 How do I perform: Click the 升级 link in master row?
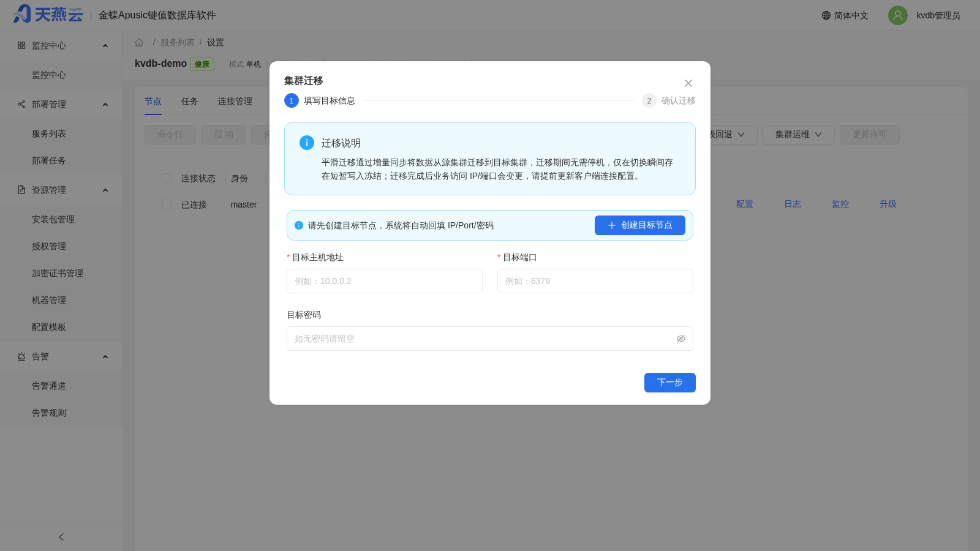tap(888, 204)
